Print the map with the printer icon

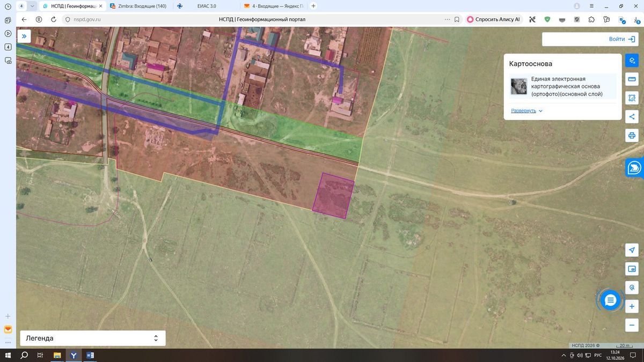click(x=632, y=135)
